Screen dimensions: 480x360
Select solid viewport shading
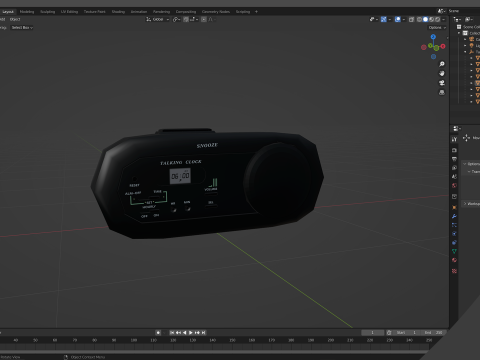[425, 19]
